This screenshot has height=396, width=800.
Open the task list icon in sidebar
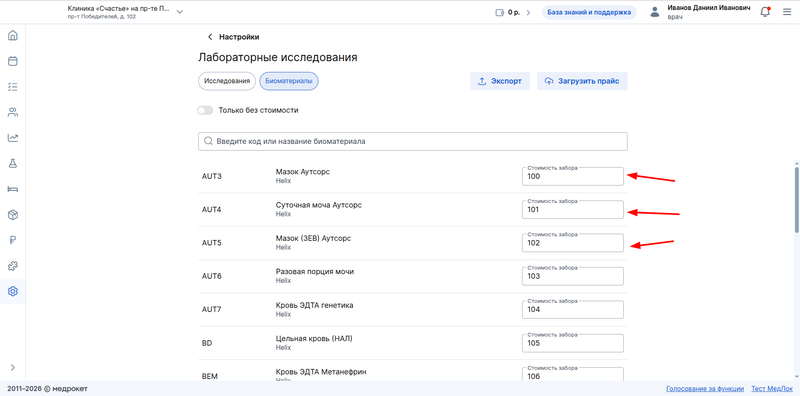click(13, 87)
